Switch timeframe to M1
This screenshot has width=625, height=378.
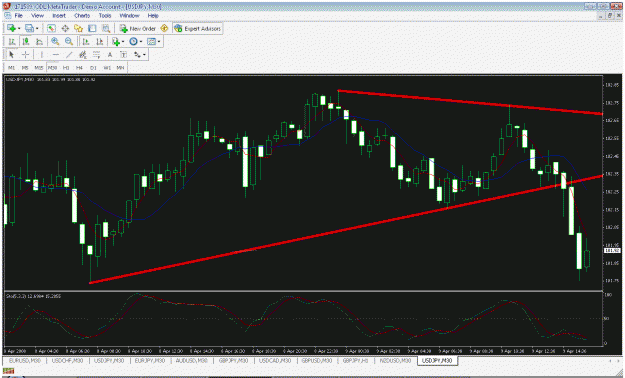coord(12,68)
